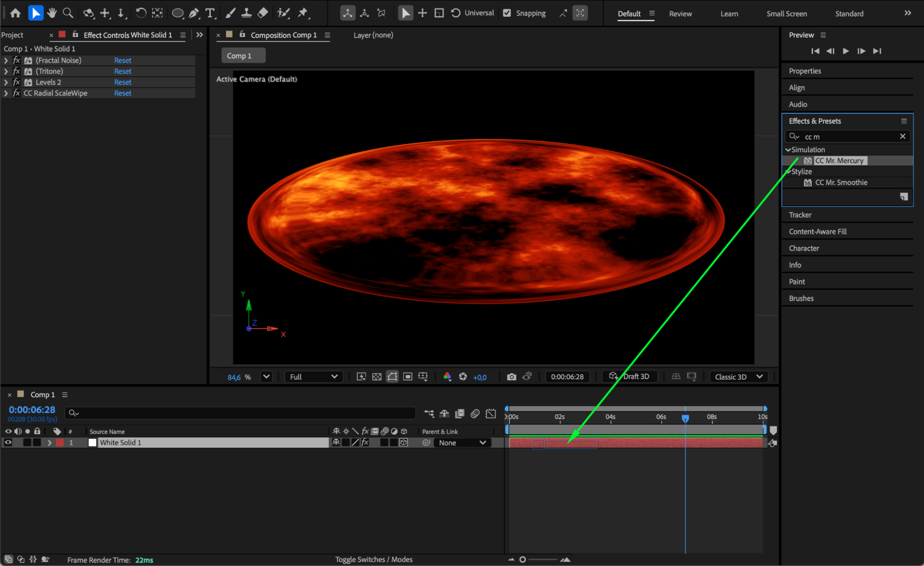Viewport: 924px width, 566px height.
Task: Open the Tracker panel
Action: point(800,215)
